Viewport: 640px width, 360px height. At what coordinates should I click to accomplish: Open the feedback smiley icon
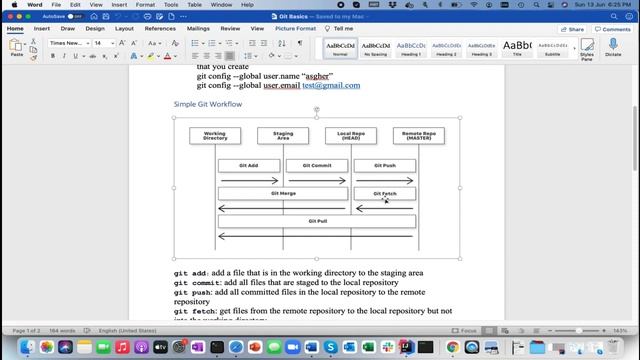pos(629,16)
